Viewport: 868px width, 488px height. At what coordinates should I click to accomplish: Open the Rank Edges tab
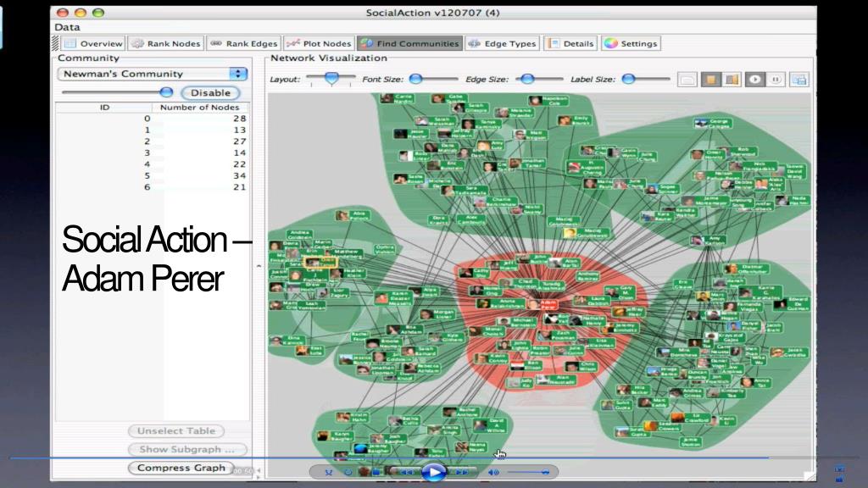(243, 43)
